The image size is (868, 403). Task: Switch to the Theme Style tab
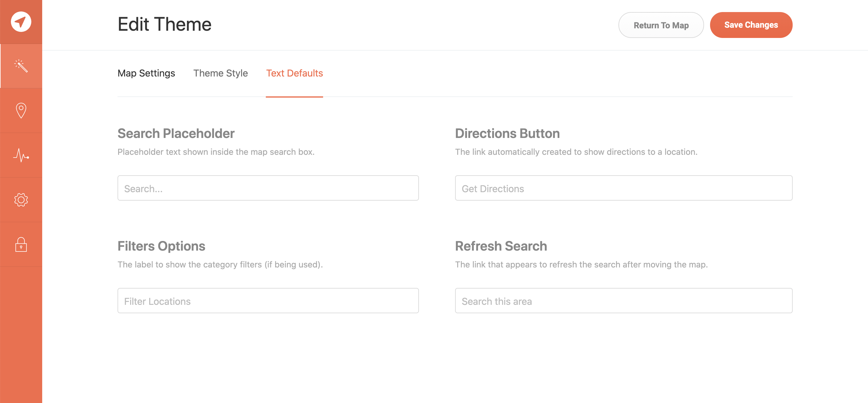pyautogui.click(x=220, y=73)
